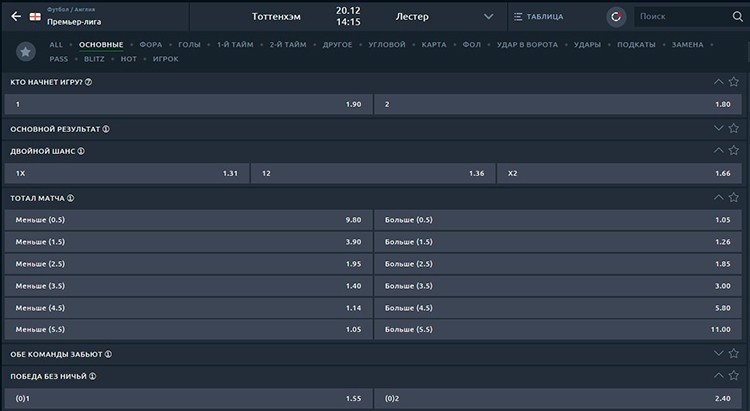Select Больше (1.5) at 1.26
Viewport: 750px width, 411px height.
click(558, 242)
